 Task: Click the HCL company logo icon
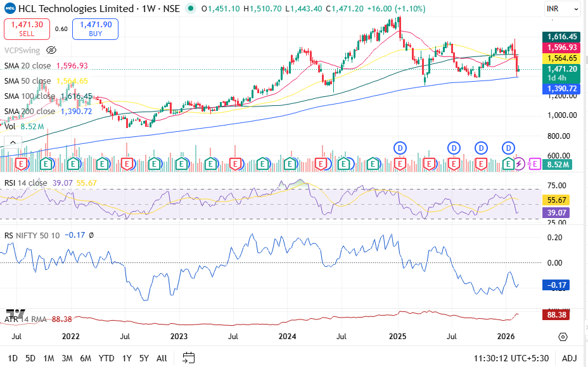pyautogui.click(x=10, y=8)
